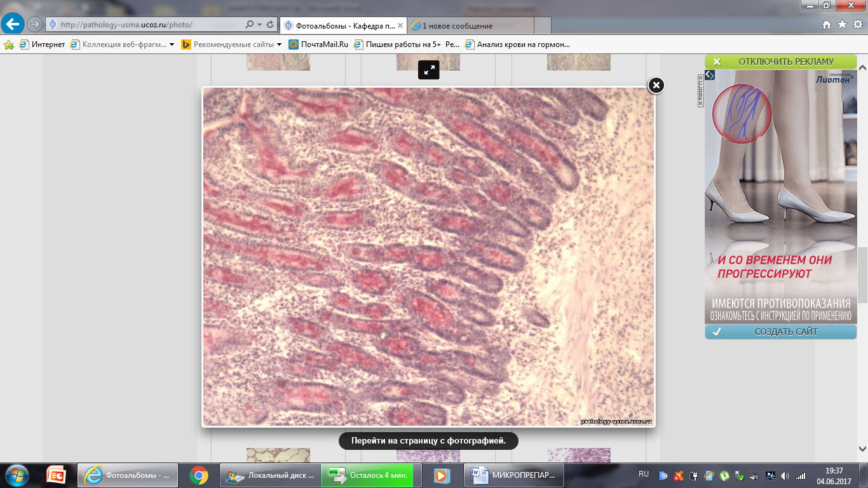Open the Коллекция веб-фрагментов favorite
The image size is (868, 488).
(x=118, y=44)
